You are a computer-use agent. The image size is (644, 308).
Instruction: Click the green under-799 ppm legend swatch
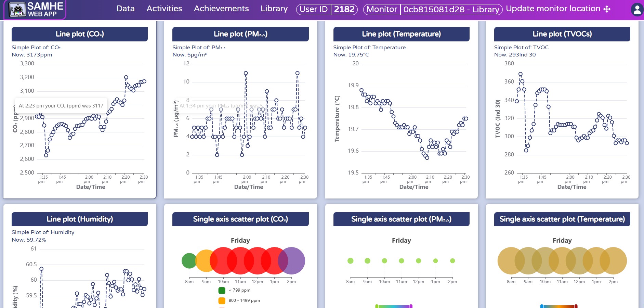[x=222, y=291]
